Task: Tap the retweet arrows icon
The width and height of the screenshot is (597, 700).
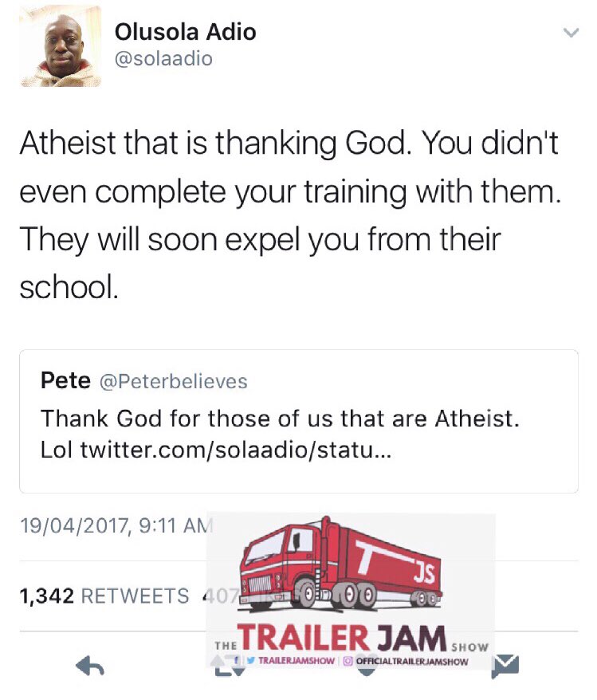Action: click(x=228, y=667)
